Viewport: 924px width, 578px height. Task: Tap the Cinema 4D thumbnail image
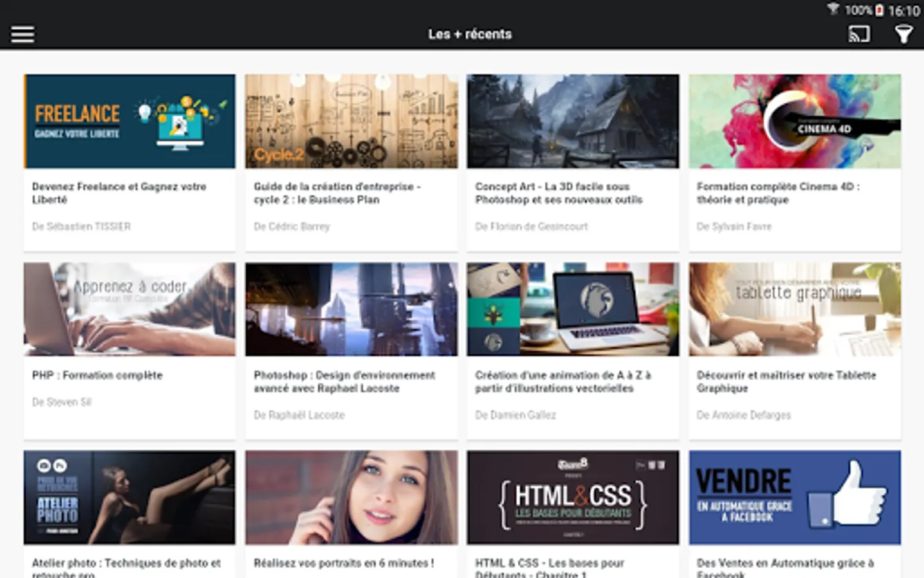tap(794, 121)
